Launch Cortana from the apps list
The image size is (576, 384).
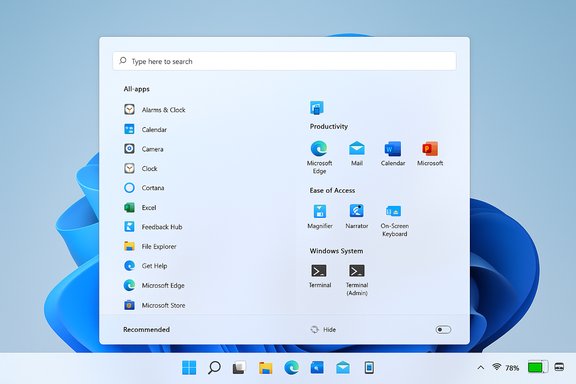click(x=144, y=188)
